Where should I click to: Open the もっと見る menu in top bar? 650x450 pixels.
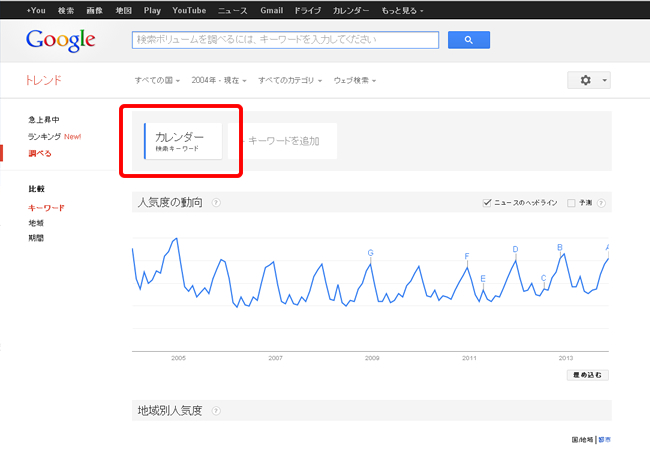click(x=398, y=9)
